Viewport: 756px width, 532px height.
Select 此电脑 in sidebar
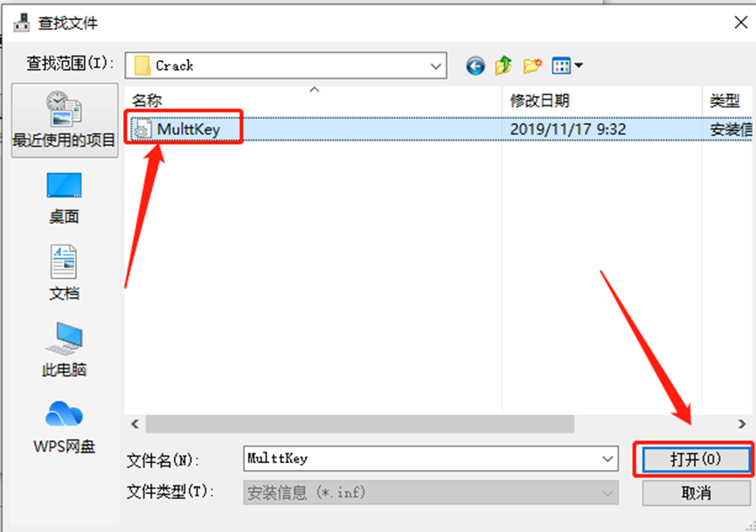click(64, 349)
